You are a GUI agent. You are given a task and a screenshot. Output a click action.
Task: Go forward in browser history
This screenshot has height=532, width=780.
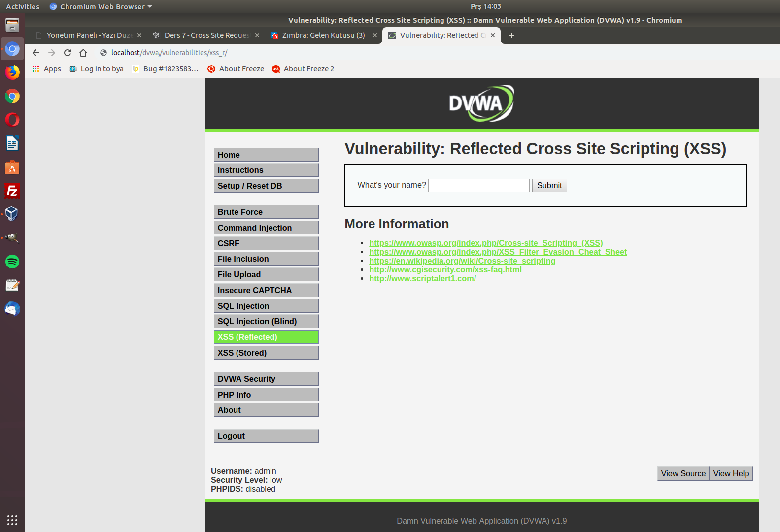pos(52,53)
